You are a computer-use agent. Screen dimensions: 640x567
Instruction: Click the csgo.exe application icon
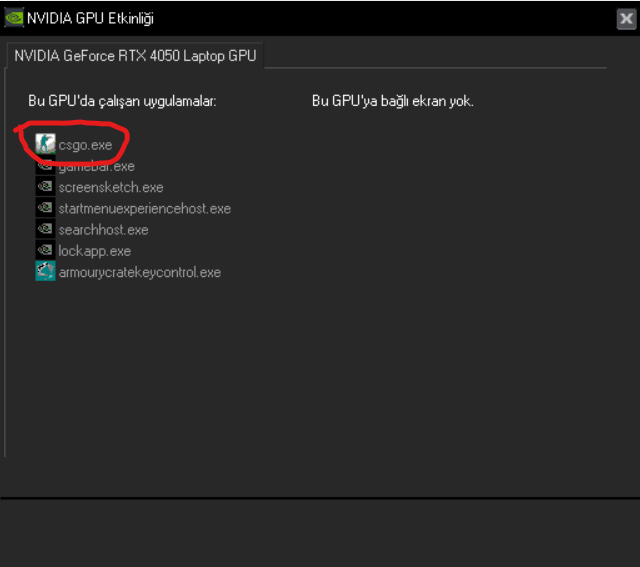pos(45,145)
